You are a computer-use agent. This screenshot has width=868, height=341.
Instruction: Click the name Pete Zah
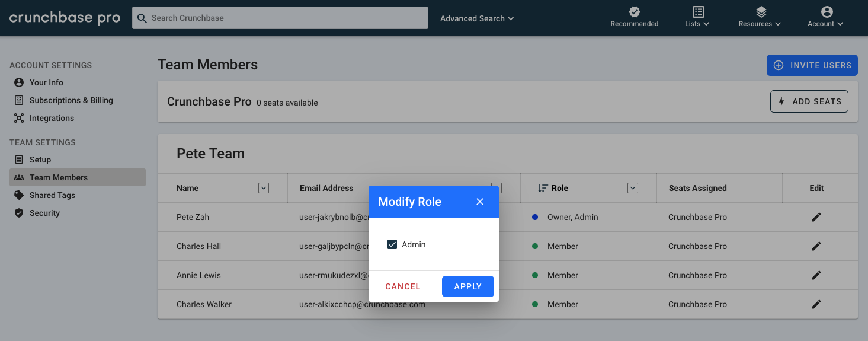[193, 217]
